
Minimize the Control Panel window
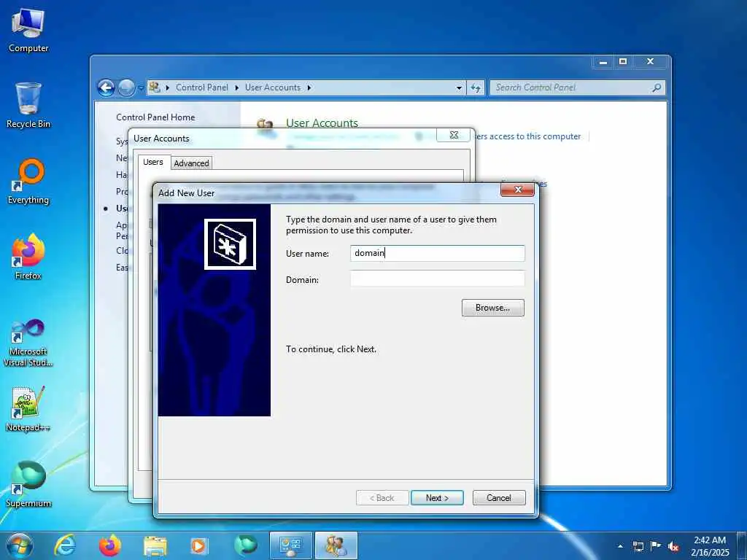603,61
